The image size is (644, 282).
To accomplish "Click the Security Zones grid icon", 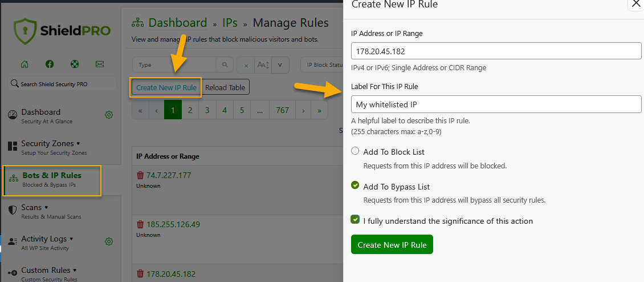I will 13,147.
